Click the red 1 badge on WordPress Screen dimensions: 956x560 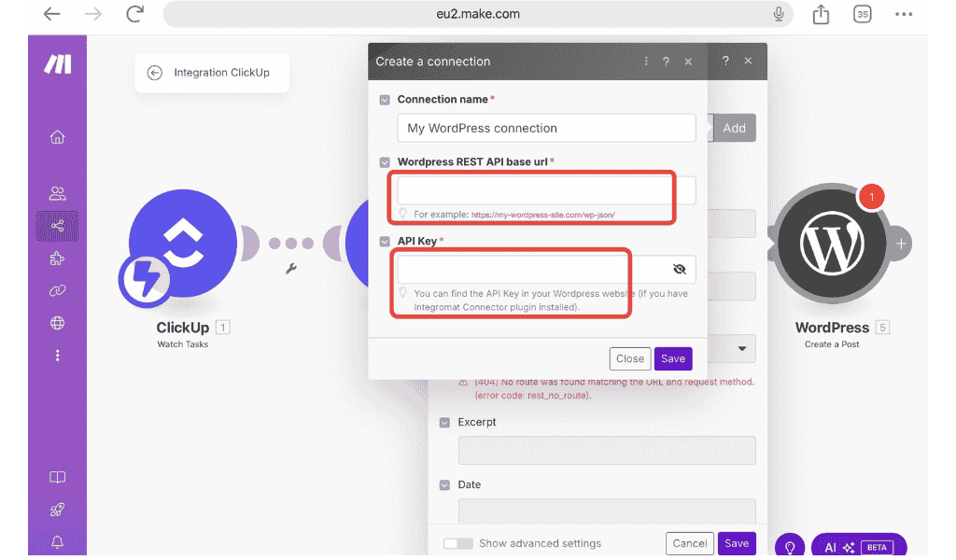[872, 197]
